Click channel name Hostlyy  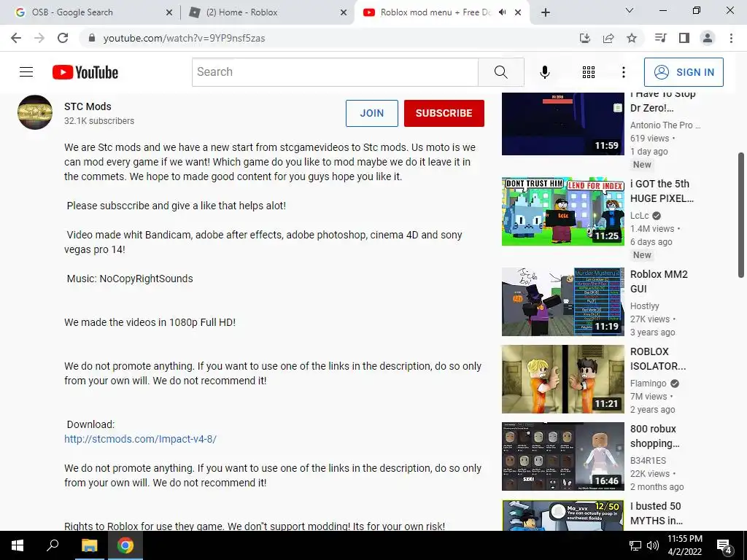[645, 306]
